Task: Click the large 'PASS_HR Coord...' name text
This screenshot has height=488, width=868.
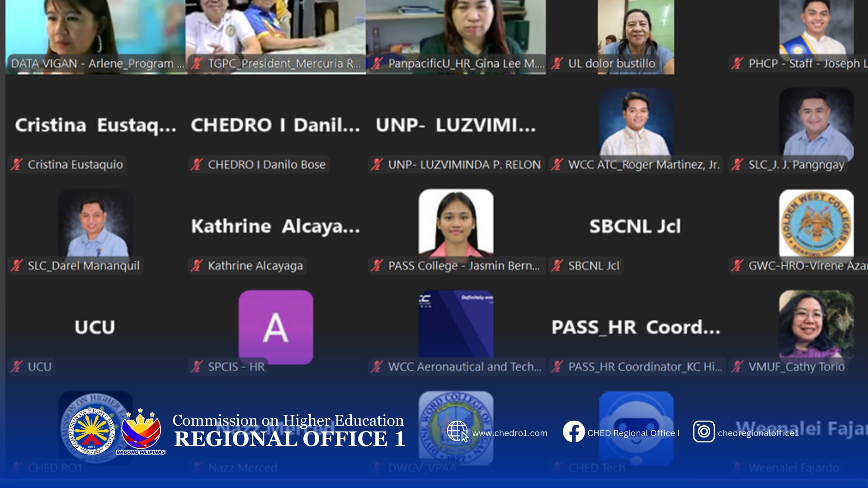Action: (636, 327)
